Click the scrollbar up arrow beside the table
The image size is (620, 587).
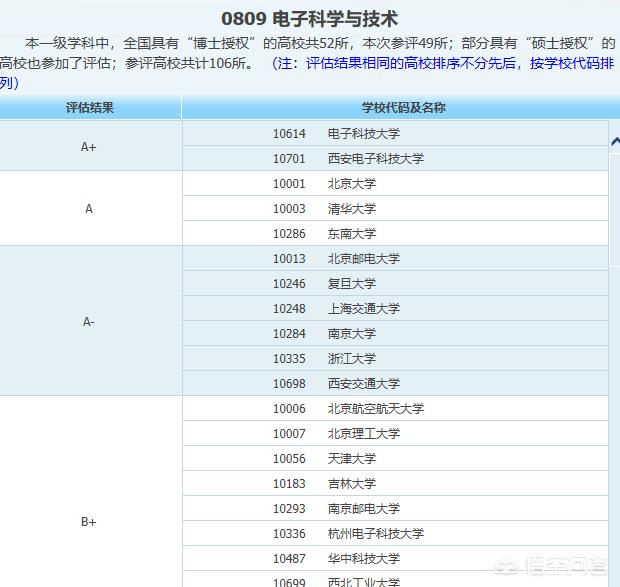[614, 141]
